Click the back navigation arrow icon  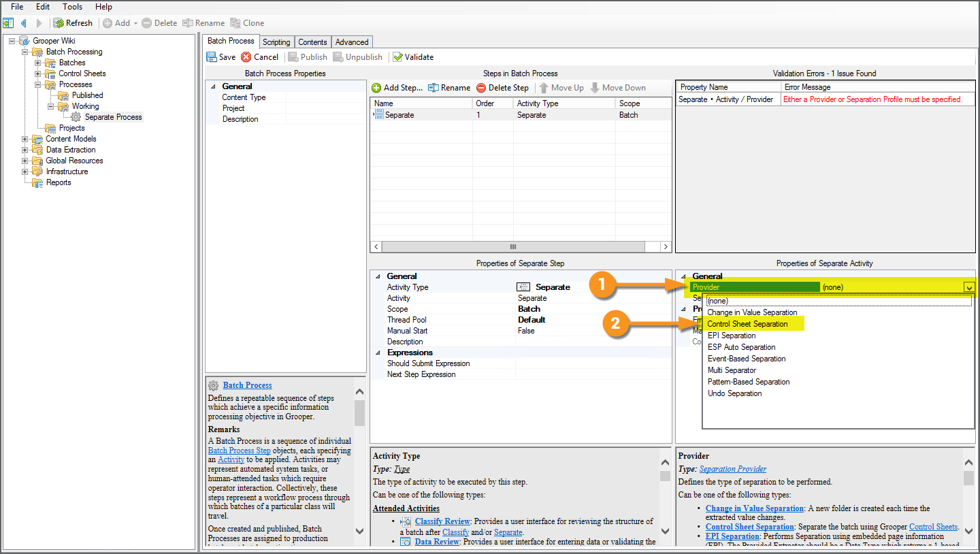[x=23, y=23]
